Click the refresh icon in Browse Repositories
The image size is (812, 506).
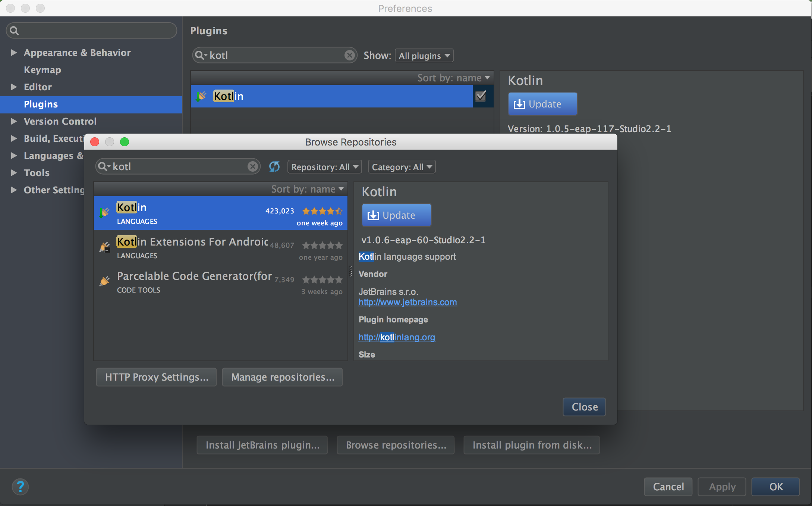point(274,166)
